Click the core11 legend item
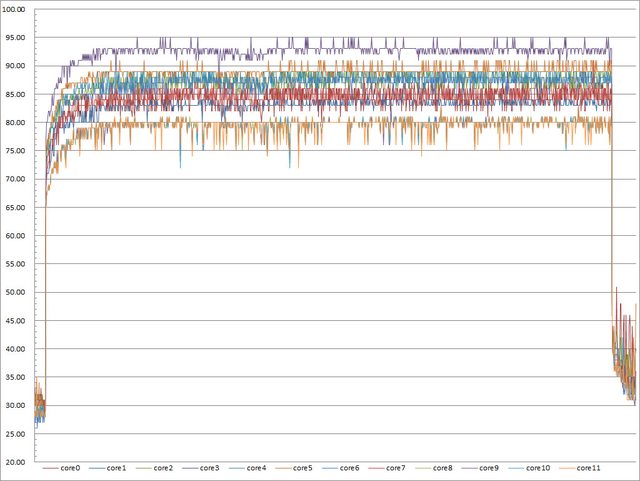 587,468
